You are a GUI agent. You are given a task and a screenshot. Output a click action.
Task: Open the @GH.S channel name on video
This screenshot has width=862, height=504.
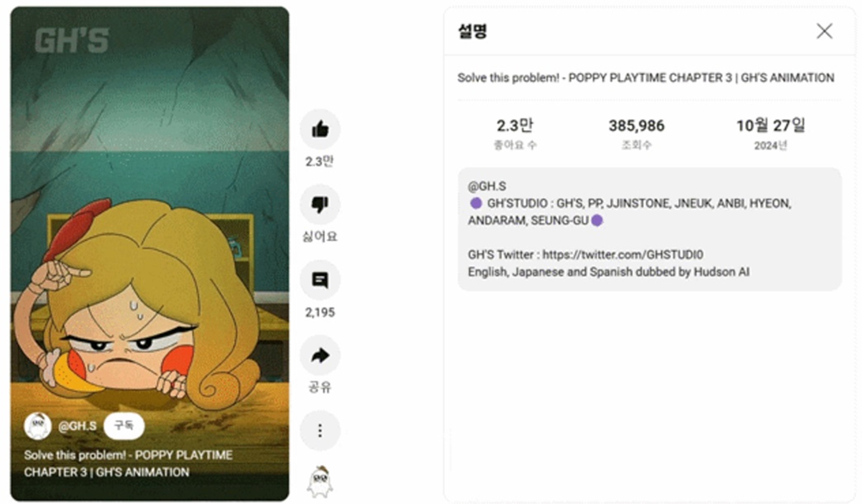[77, 426]
